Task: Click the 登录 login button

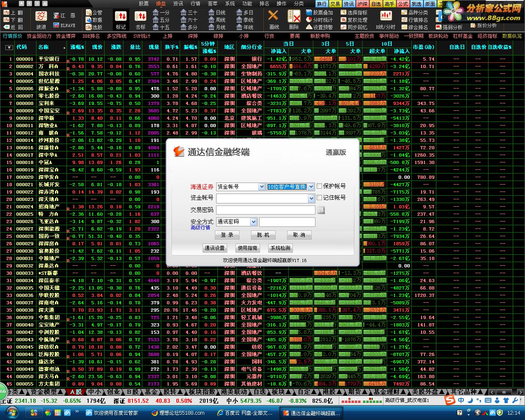Action: (x=227, y=235)
